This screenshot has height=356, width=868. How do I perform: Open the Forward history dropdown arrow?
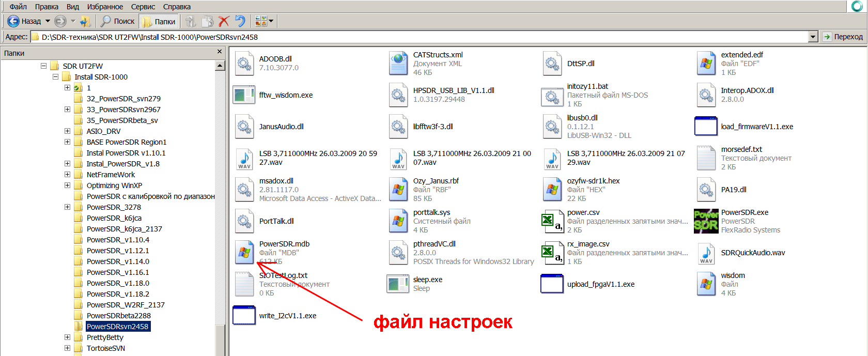pyautogui.click(x=73, y=21)
